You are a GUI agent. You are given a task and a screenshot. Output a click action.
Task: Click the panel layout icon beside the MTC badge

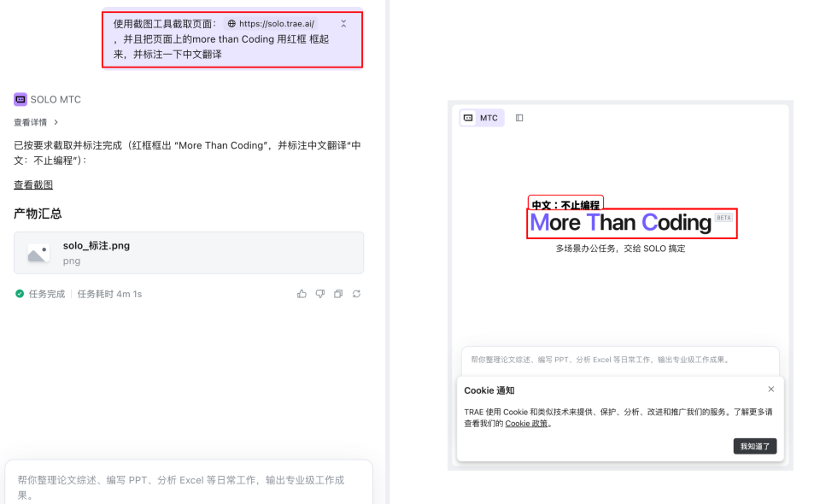point(519,118)
